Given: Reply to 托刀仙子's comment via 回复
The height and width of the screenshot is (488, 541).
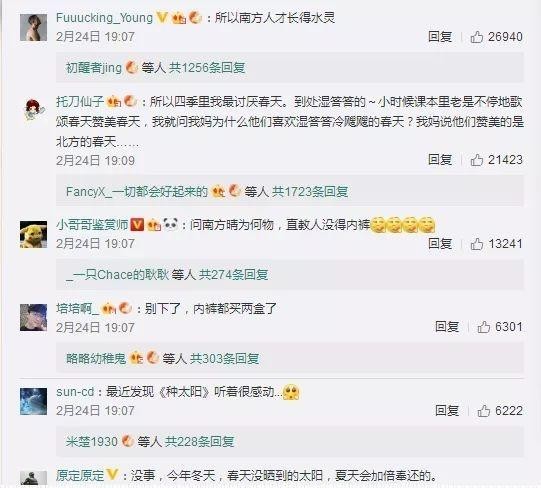Looking at the screenshot, I should [x=440, y=159].
